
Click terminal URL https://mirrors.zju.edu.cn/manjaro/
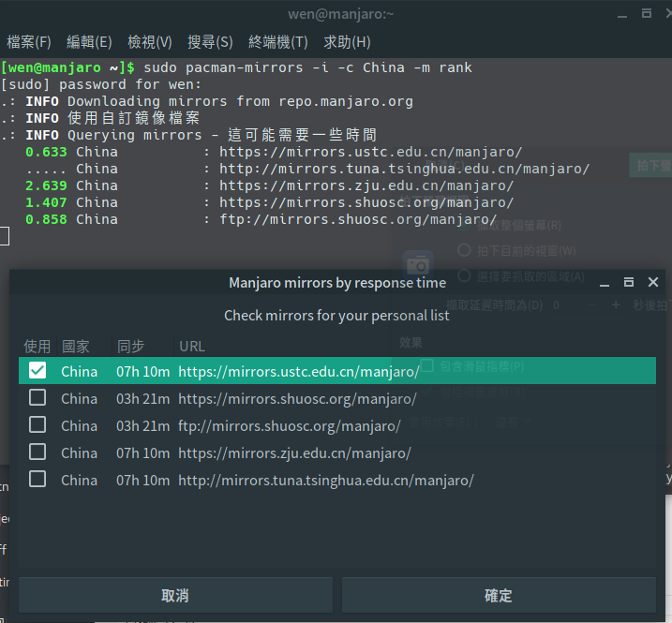(366, 185)
